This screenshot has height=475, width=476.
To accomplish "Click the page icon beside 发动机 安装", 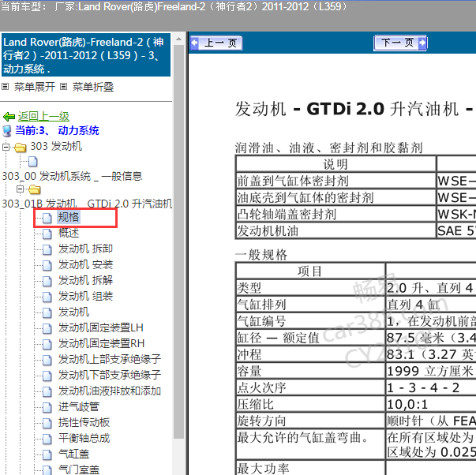I will click(47, 265).
